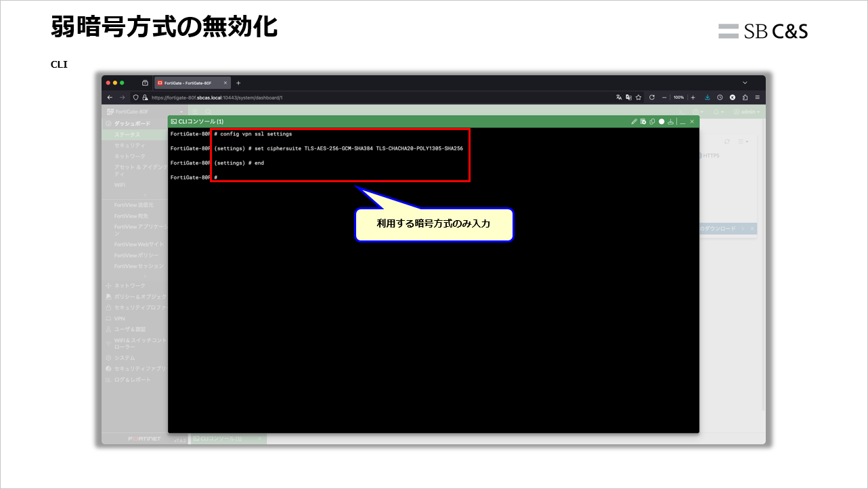
Task: Click the clear console icon in CLI header
Action: point(643,122)
